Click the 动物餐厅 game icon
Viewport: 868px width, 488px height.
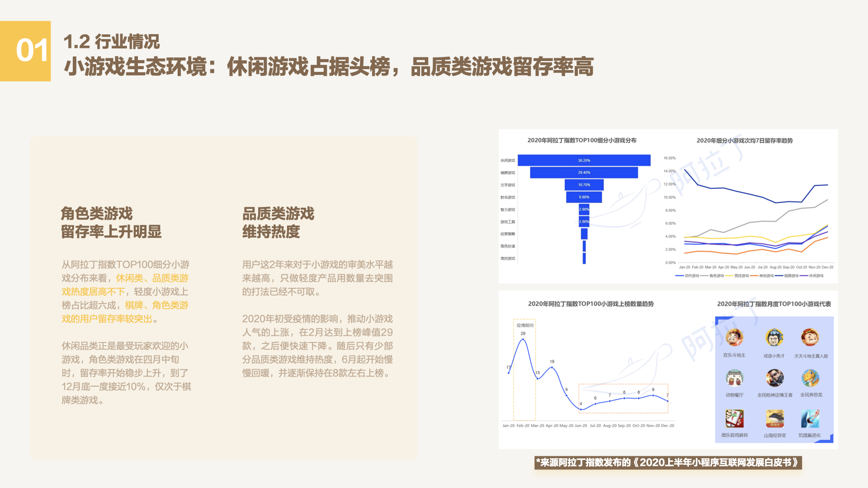pos(734,378)
